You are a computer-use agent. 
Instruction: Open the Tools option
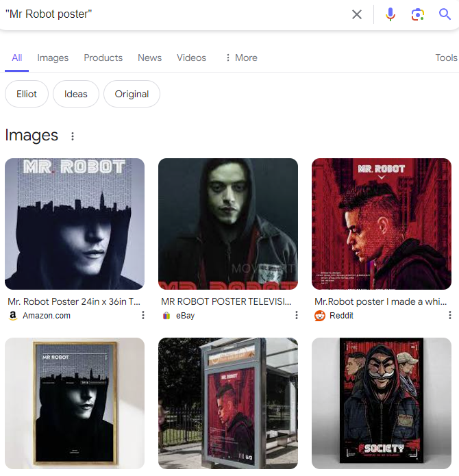coord(446,58)
